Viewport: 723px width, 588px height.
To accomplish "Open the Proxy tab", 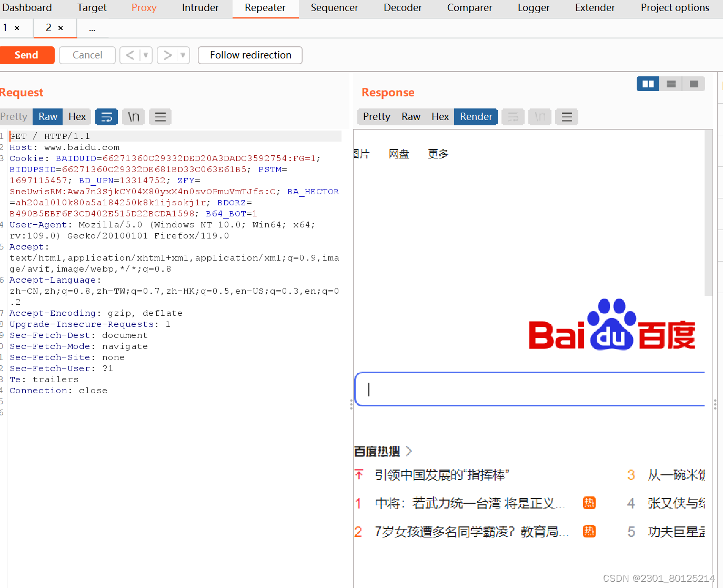I will [144, 8].
